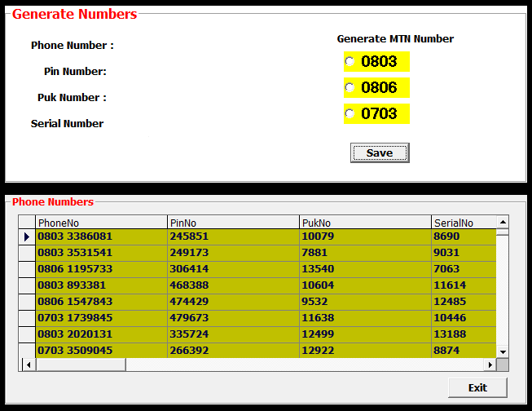The height and width of the screenshot is (411, 532).
Task: Click SerialNo cell 13188
Action: point(464,334)
